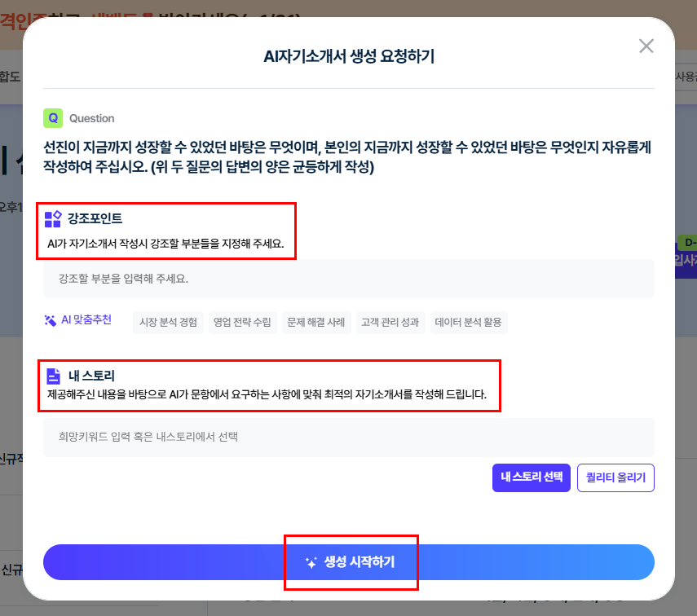Click the 내 스토리 section heading

pyautogui.click(x=91, y=376)
